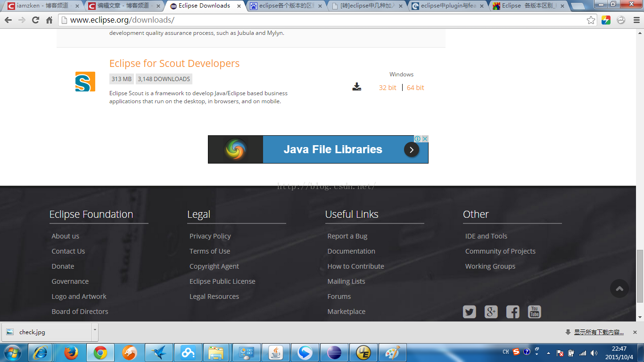Screen dimensions: 644x362
Task: Switch to the iamzken blog tab
Action: (x=42, y=6)
